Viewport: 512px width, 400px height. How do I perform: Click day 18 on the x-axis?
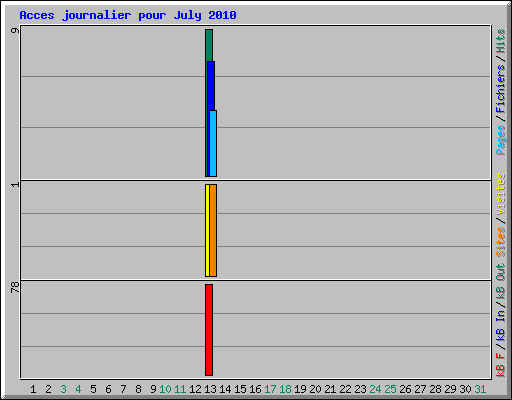click(x=285, y=389)
